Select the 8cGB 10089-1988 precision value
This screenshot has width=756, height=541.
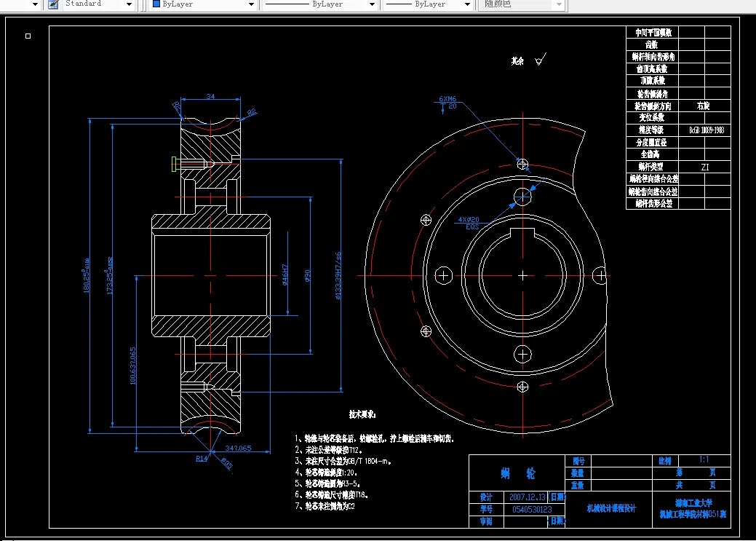(707, 130)
